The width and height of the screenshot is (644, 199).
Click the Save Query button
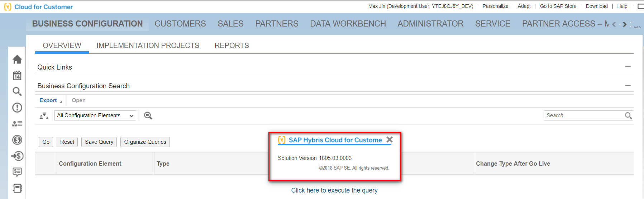coord(99,142)
